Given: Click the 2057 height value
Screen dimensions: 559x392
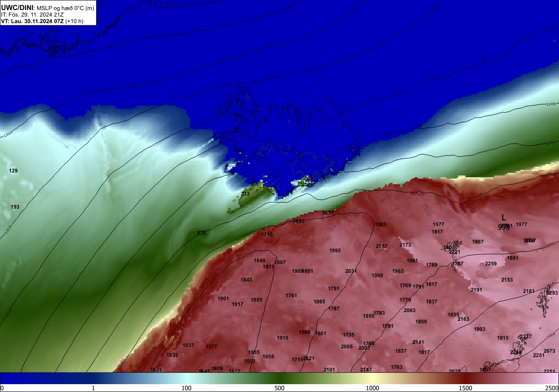Looking at the screenshot, I should click(x=382, y=246).
